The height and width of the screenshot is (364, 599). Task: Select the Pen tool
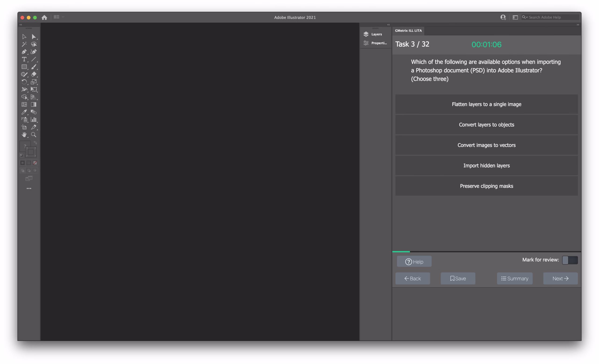tap(24, 52)
